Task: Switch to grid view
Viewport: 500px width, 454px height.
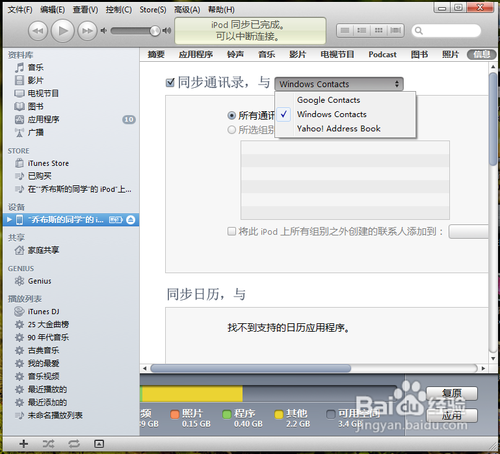Action: pos(379,31)
